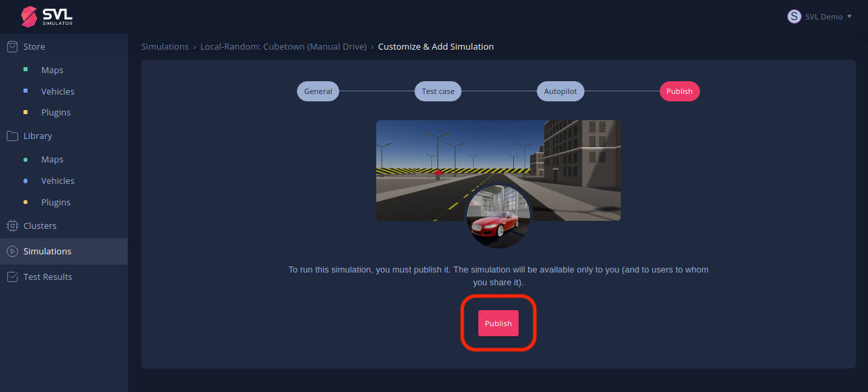Image resolution: width=868 pixels, height=392 pixels.
Task: Select the Test Results checkmark icon
Action: (11, 277)
